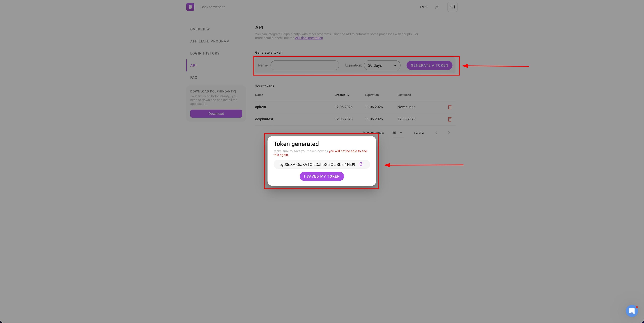This screenshot has height=323, width=644.
Task: Open the EN language dropdown
Action: click(x=423, y=7)
